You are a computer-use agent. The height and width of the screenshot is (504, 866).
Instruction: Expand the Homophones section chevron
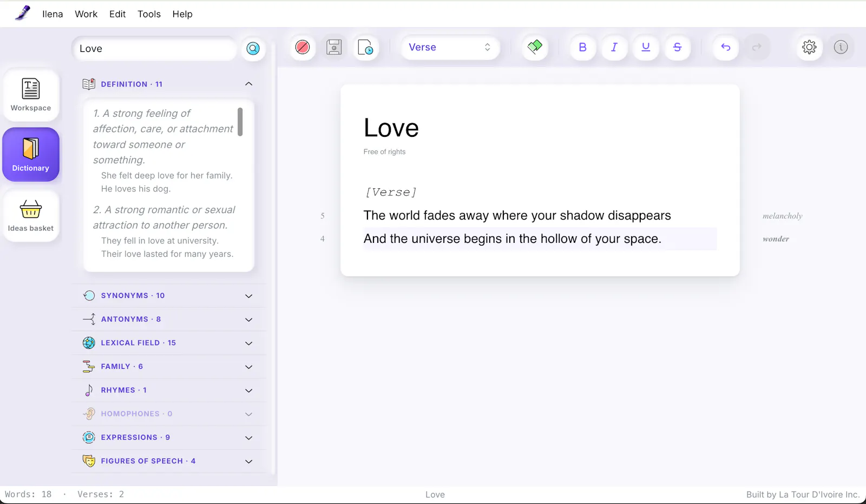249,414
